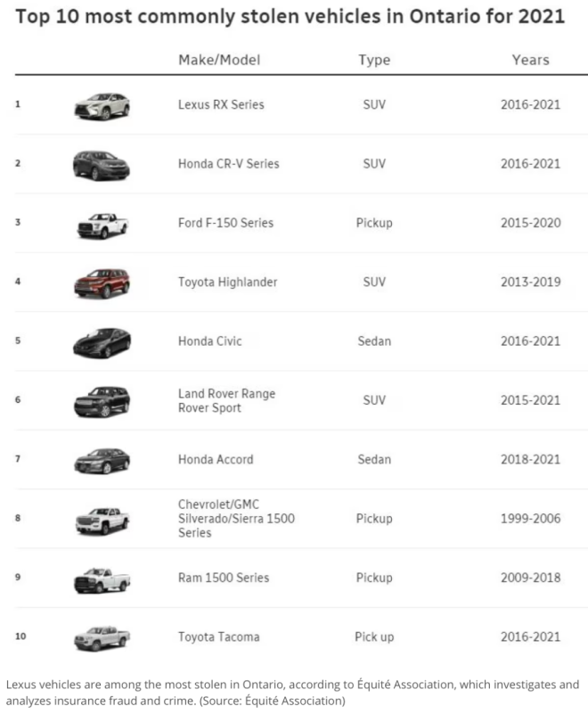The height and width of the screenshot is (714, 588).
Task: Click the white Ford F-150 pickup image
Action: (x=102, y=224)
